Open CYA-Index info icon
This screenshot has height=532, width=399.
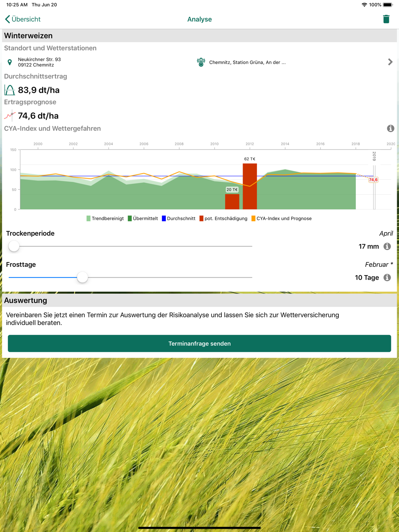(x=390, y=128)
